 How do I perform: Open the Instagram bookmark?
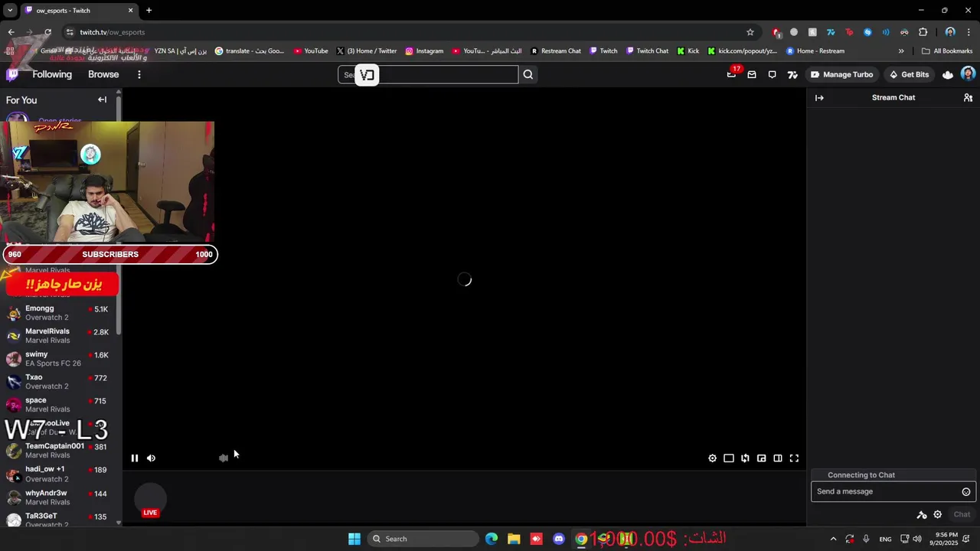point(424,51)
